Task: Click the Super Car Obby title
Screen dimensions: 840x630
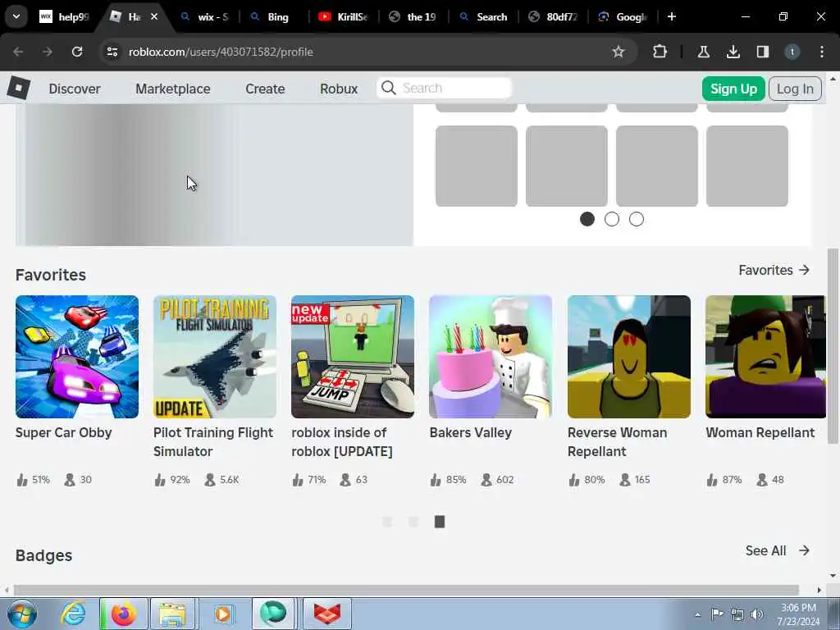Action: [64, 432]
